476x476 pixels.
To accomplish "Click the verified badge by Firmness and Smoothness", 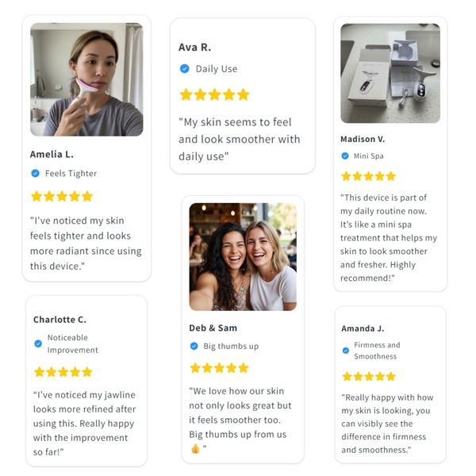I will pyautogui.click(x=346, y=351).
